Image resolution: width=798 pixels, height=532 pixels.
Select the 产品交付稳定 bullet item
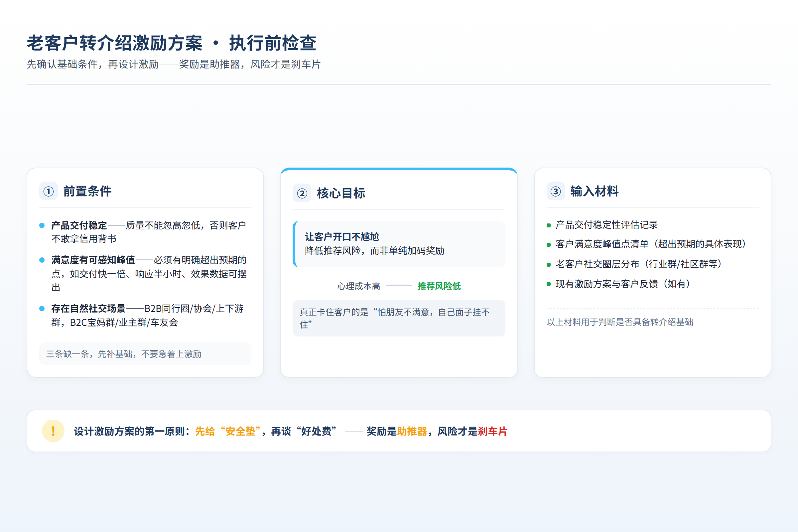tap(145, 232)
